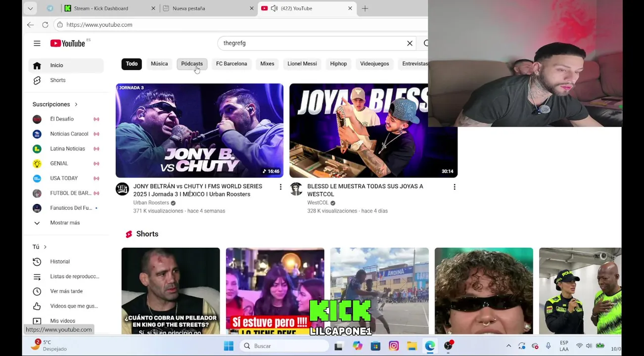The height and width of the screenshot is (356, 644).
Task: Open Latina Noticias subscription channel
Action: click(67, 149)
